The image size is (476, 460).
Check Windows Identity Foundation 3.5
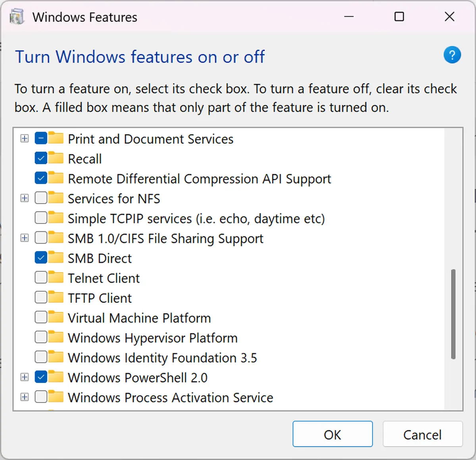click(41, 357)
